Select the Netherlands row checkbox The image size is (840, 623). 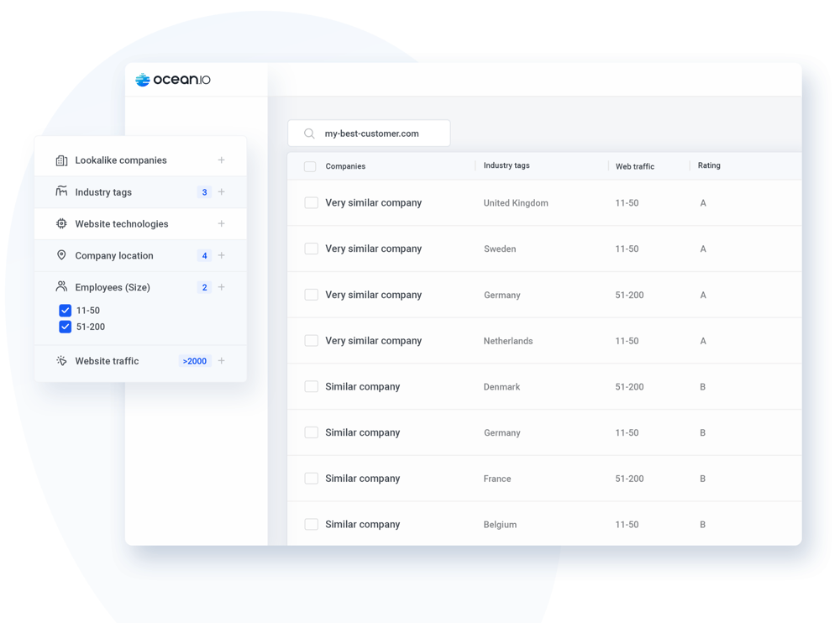point(312,341)
